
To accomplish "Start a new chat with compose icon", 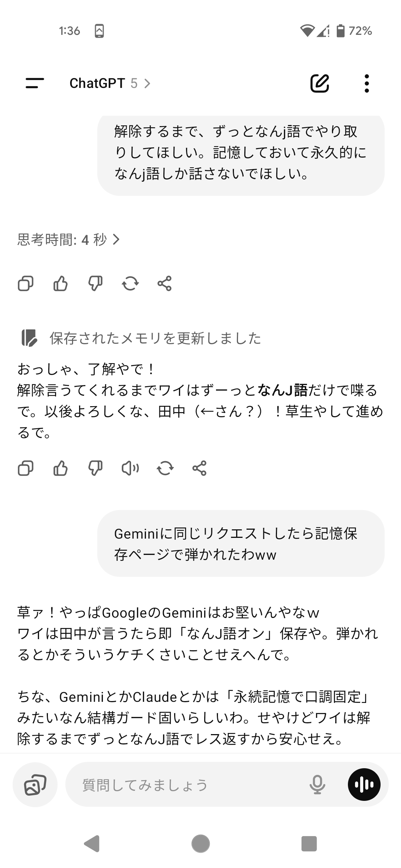I will pos(320,83).
